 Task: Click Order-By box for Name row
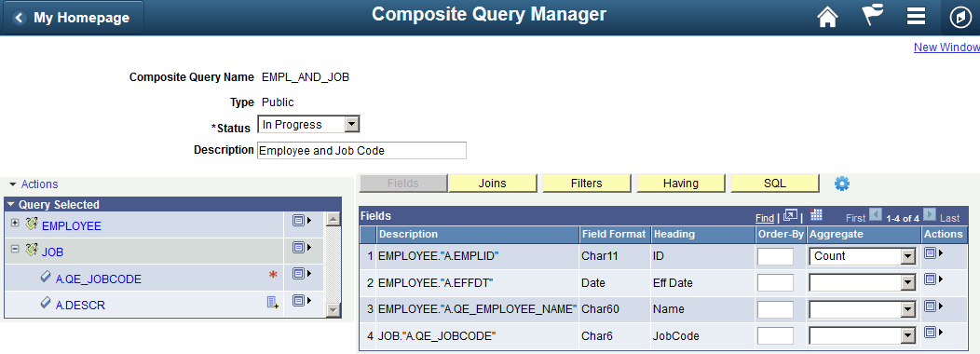pos(775,309)
